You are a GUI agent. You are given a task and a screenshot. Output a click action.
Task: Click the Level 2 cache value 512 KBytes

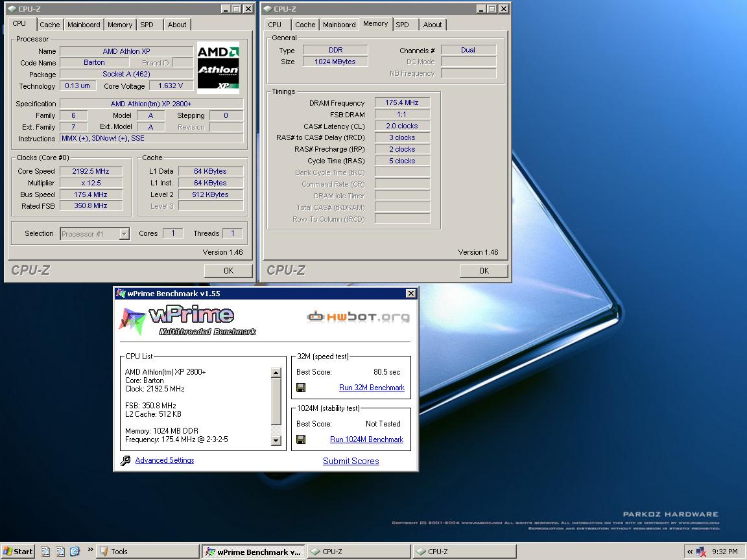click(211, 194)
